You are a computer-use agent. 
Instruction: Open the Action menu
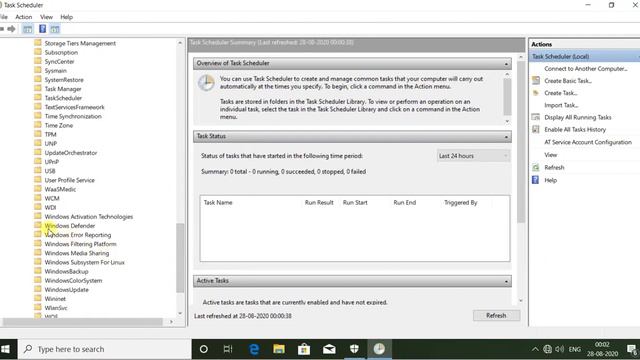23,17
